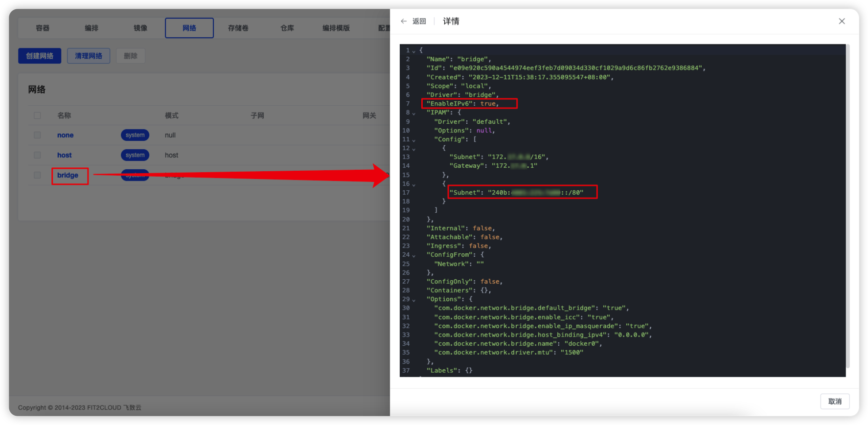The height and width of the screenshot is (425, 868).
Task: Open the 镜像 tab
Action: 140,28
